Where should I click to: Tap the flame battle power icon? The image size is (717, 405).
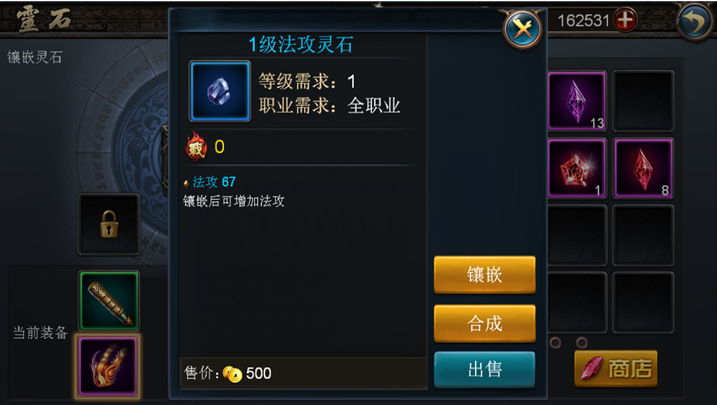click(196, 146)
